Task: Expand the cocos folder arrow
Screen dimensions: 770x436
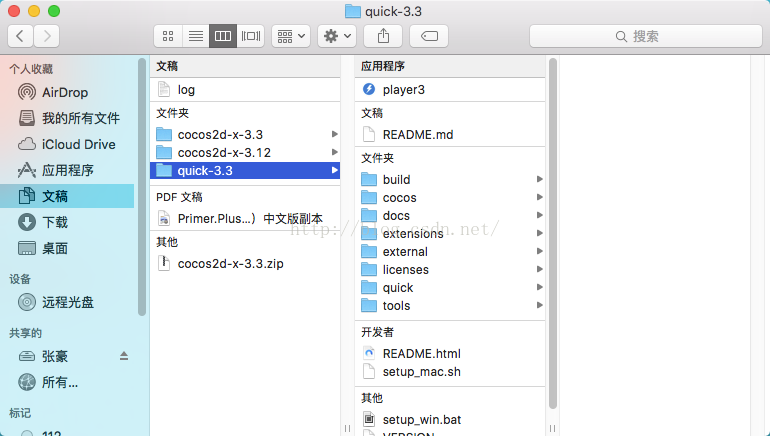Action: (539, 197)
